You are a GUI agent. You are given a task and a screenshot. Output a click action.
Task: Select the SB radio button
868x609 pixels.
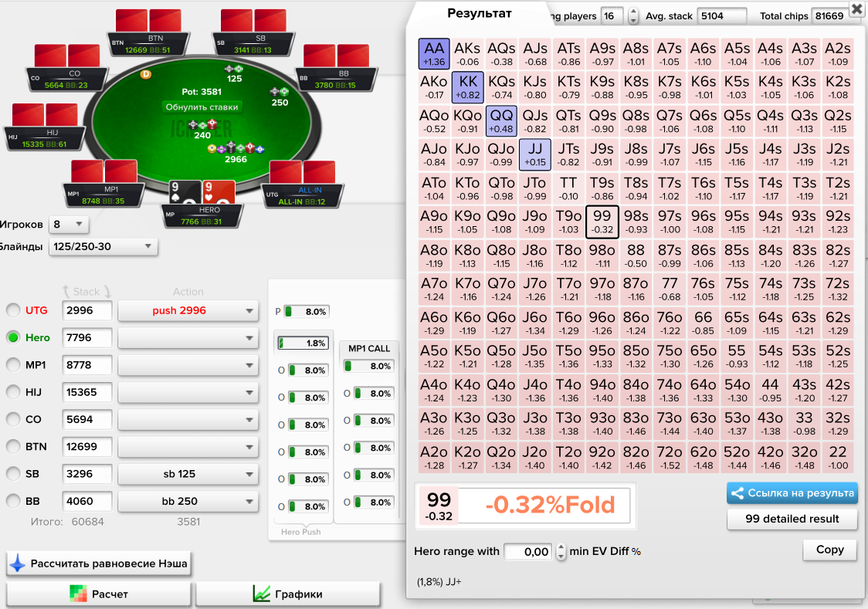point(13,473)
